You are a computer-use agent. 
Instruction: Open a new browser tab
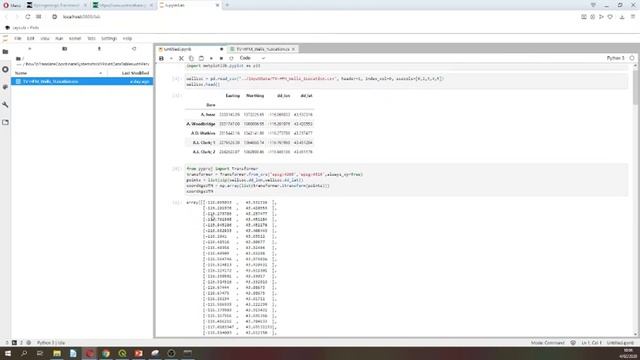(227, 5)
